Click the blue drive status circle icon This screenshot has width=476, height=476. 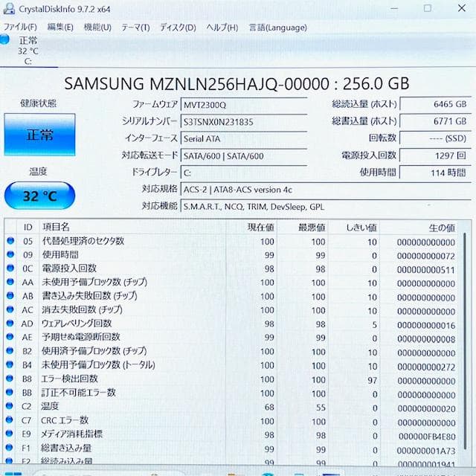point(5,39)
